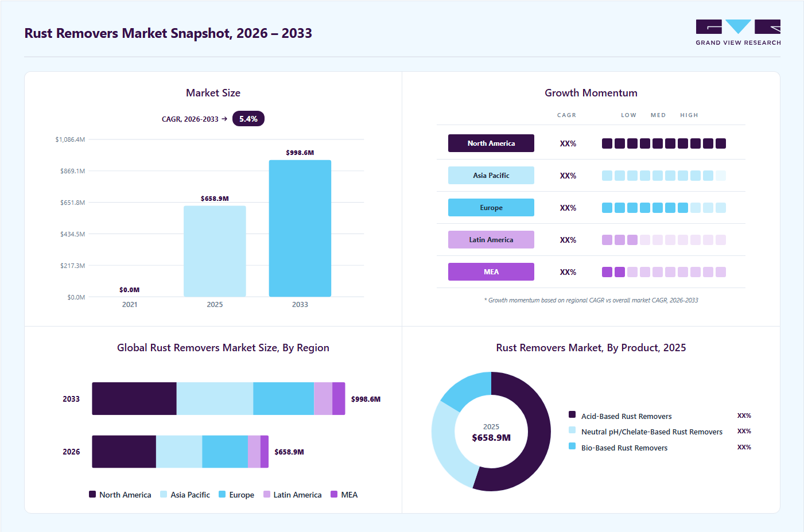Image resolution: width=804 pixels, height=532 pixels.
Task: Click the $998.6M total beside 2033 bar
Action: tap(366, 399)
